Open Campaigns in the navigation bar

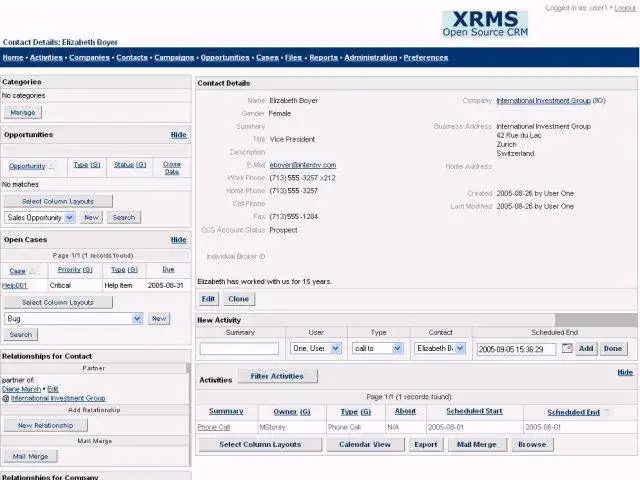[x=174, y=58]
